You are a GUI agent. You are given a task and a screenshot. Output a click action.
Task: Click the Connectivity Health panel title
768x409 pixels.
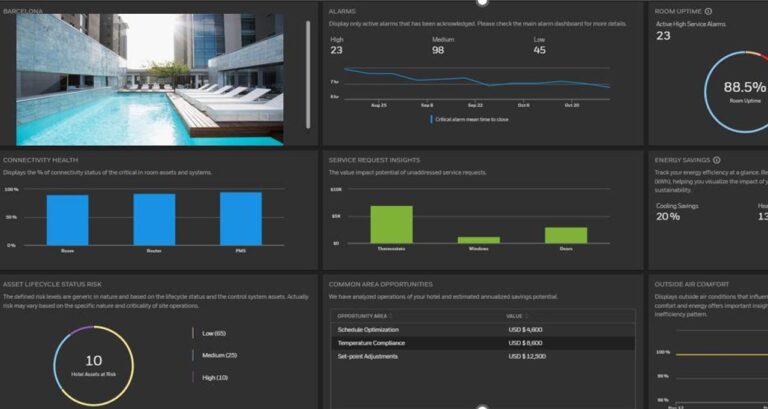pyautogui.click(x=41, y=160)
